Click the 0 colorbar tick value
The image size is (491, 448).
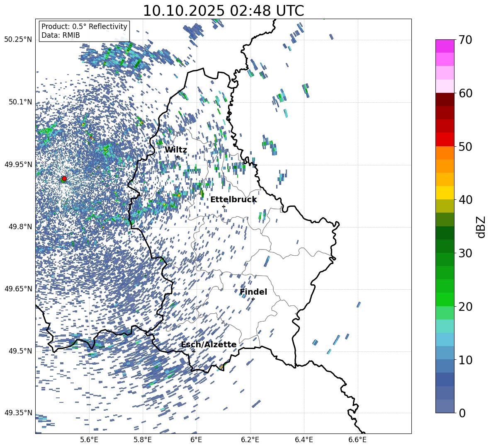[x=462, y=413]
